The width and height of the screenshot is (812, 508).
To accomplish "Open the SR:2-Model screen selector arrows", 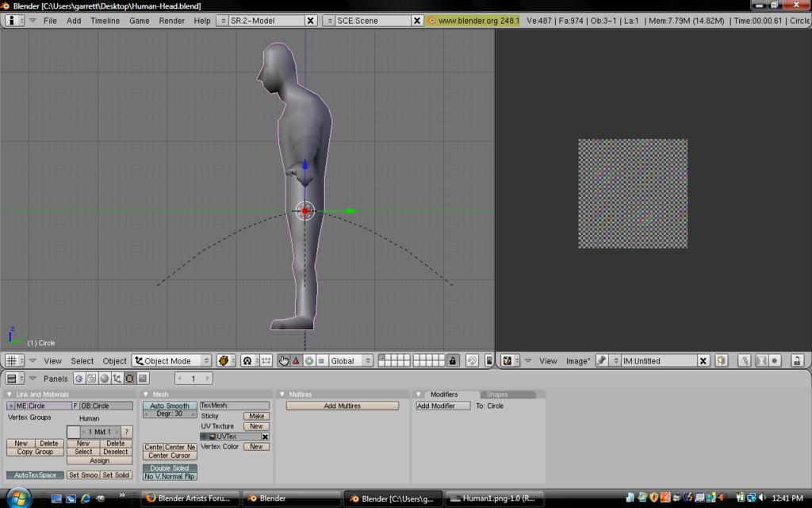I will click(223, 21).
